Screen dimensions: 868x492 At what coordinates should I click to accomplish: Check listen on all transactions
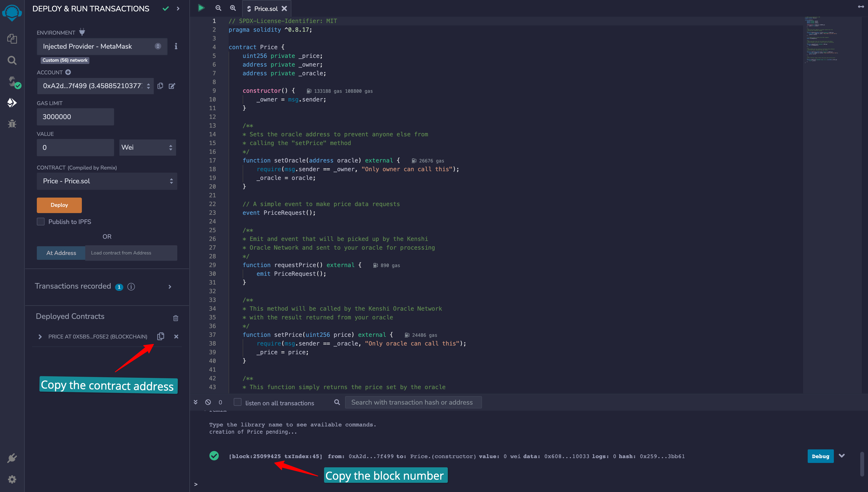click(x=238, y=402)
